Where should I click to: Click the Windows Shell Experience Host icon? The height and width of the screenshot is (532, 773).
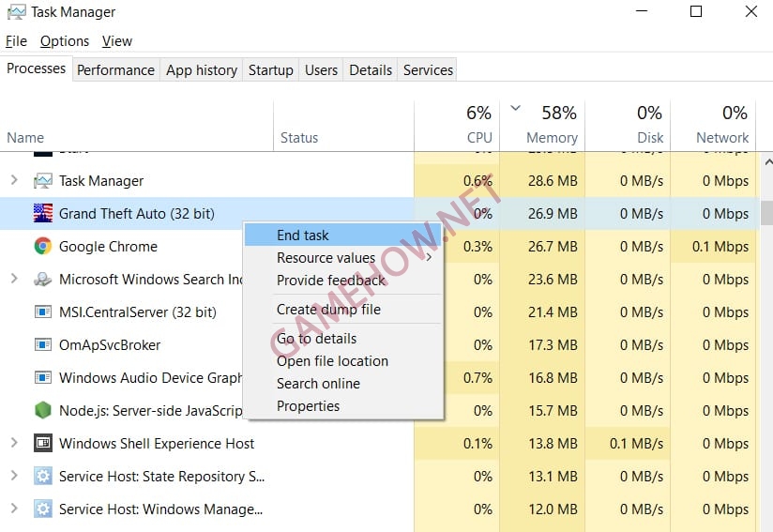[x=42, y=444]
